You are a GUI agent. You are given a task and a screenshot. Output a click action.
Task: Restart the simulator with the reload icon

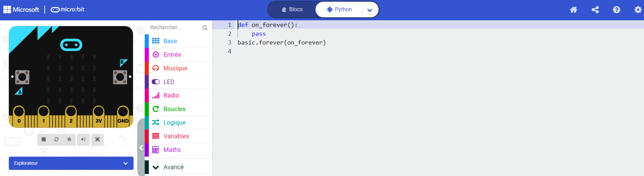point(57,139)
